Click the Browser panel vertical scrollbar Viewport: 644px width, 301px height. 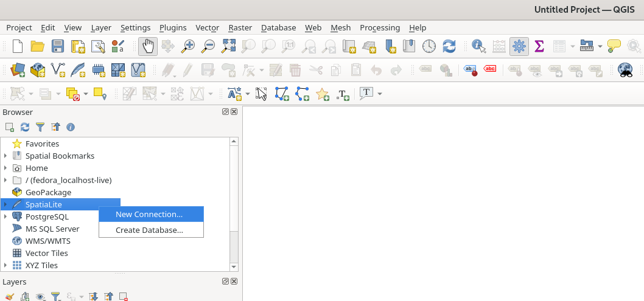pos(234,204)
